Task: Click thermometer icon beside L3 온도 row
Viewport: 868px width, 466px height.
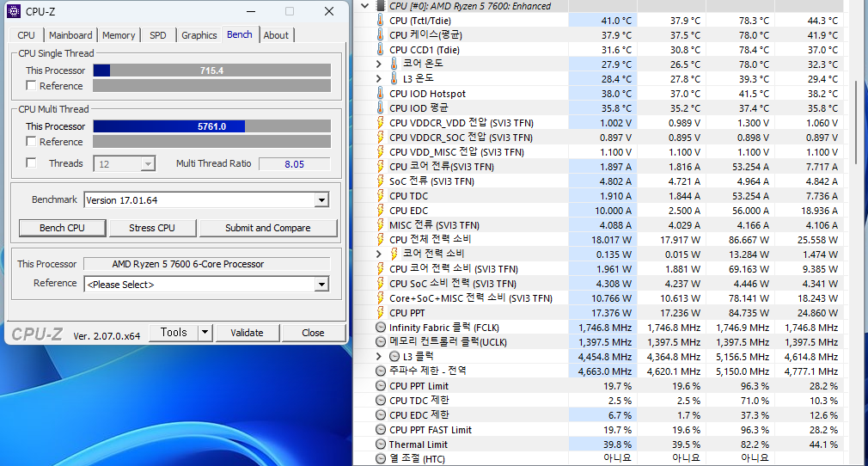Action: pyautogui.click(x=394, y=79)
